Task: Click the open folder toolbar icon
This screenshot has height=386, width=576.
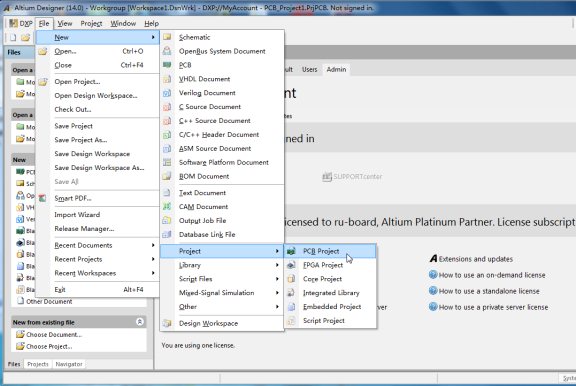Action: pyautogui.click(x=25, y=37)
